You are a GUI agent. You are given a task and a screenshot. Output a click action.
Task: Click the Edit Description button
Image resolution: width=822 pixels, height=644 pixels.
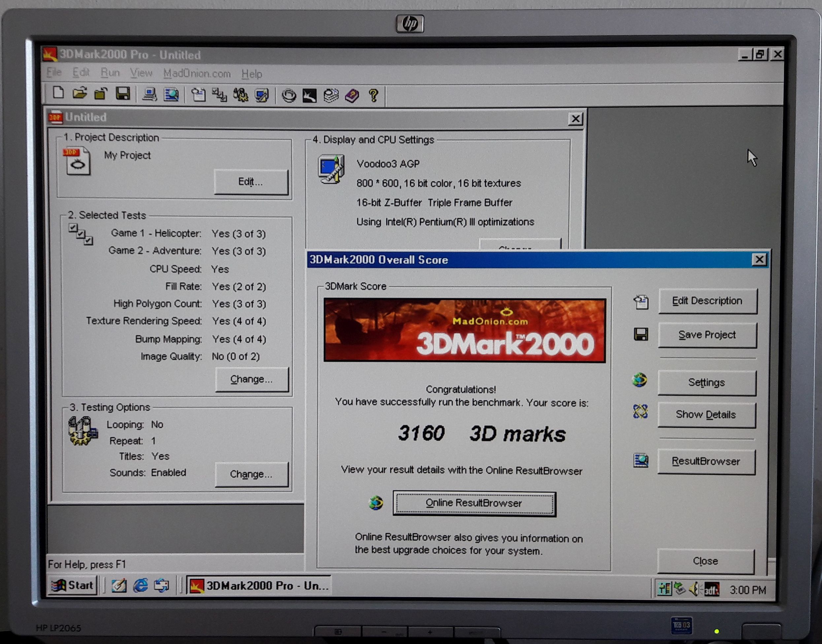click(x=707, y=301)
